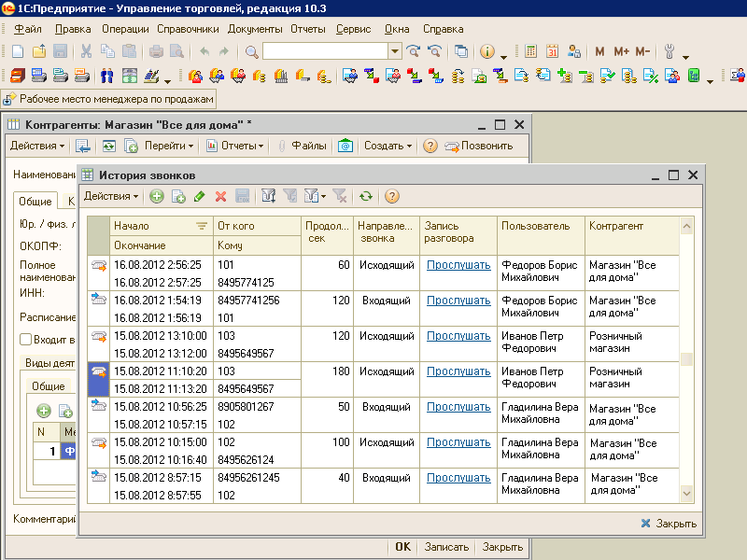Open the Создать dropdown
This screenshot has width=747, height=560.
[x=388, y=146]
